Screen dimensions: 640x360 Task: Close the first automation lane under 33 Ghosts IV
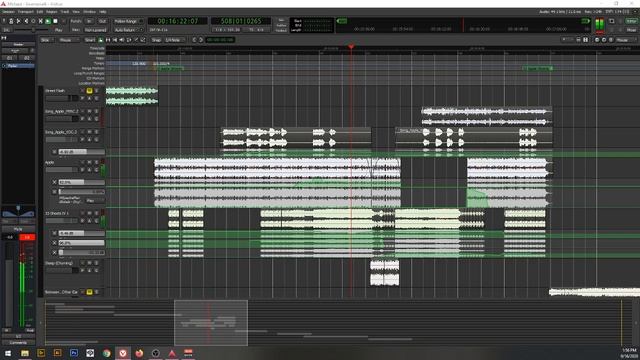click(54, 233)
